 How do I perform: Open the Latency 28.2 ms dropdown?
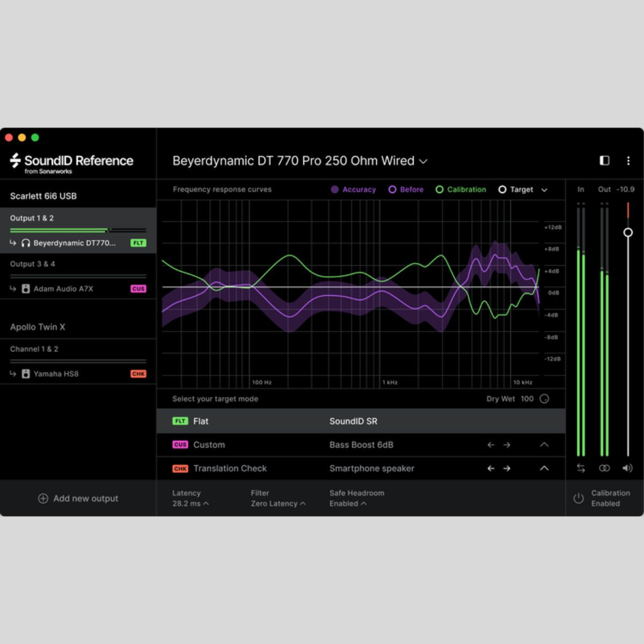pos(191,503)
